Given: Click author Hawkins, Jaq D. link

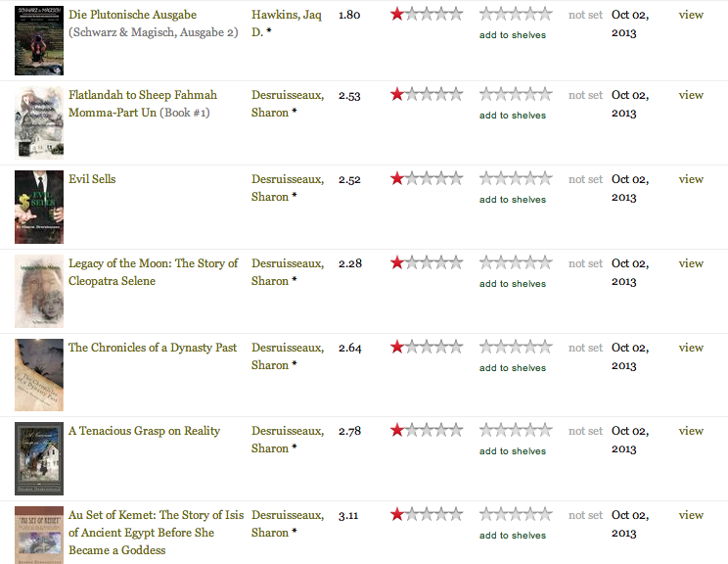Looking at the screenshot, I should pos(286,15).
